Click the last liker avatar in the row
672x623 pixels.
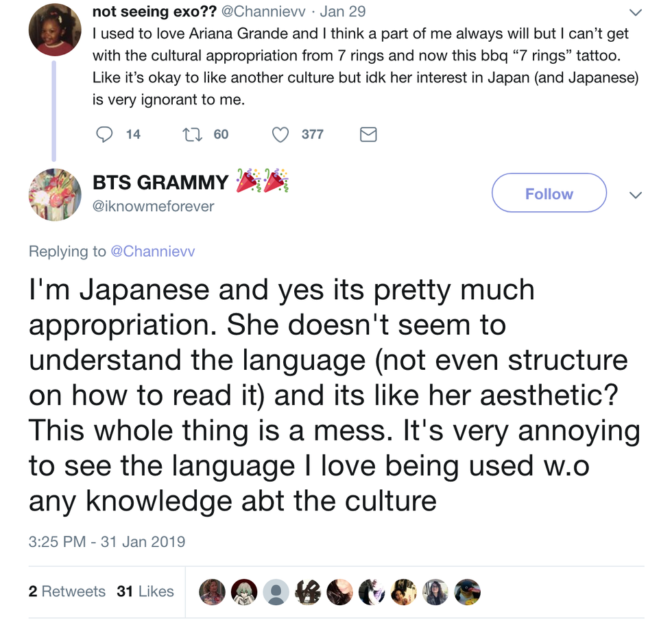point(468,591)
